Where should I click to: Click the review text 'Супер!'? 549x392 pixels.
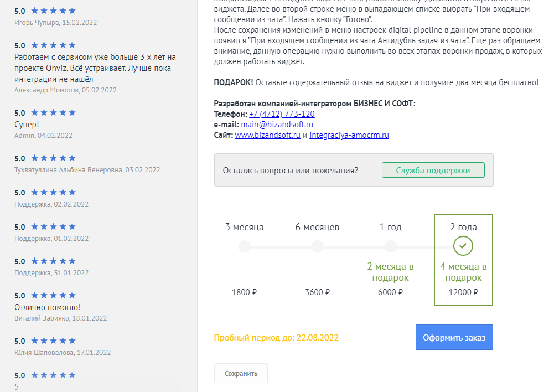27,125
